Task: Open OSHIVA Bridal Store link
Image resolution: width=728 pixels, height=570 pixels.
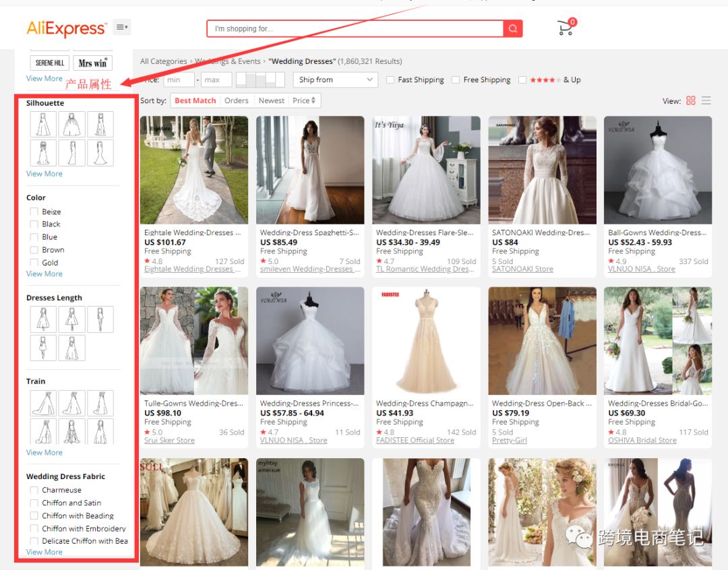Action: click(642, 440)
